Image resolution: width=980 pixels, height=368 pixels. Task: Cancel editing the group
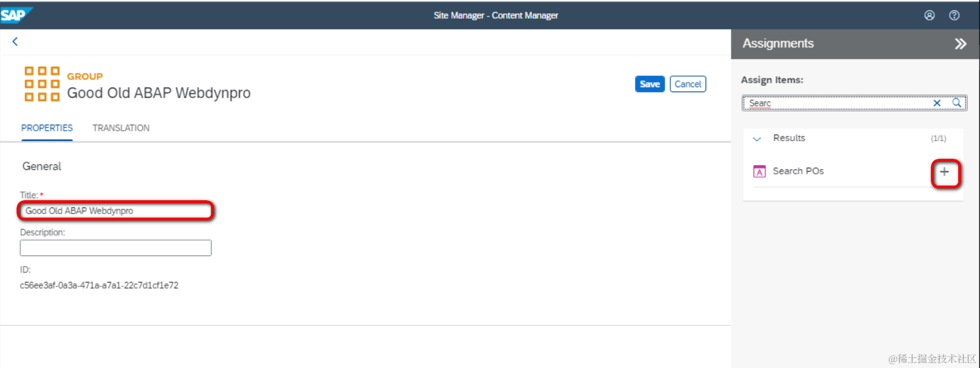(688, 84)
